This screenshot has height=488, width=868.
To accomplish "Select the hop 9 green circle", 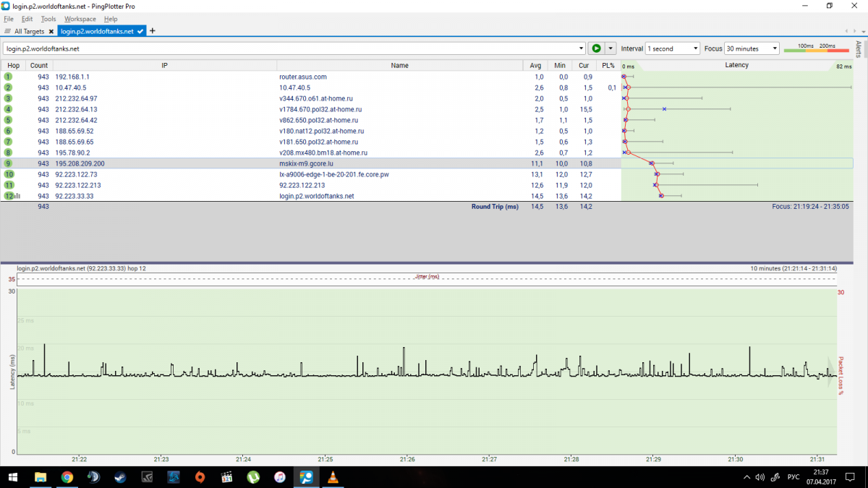I will pos(8,163).
